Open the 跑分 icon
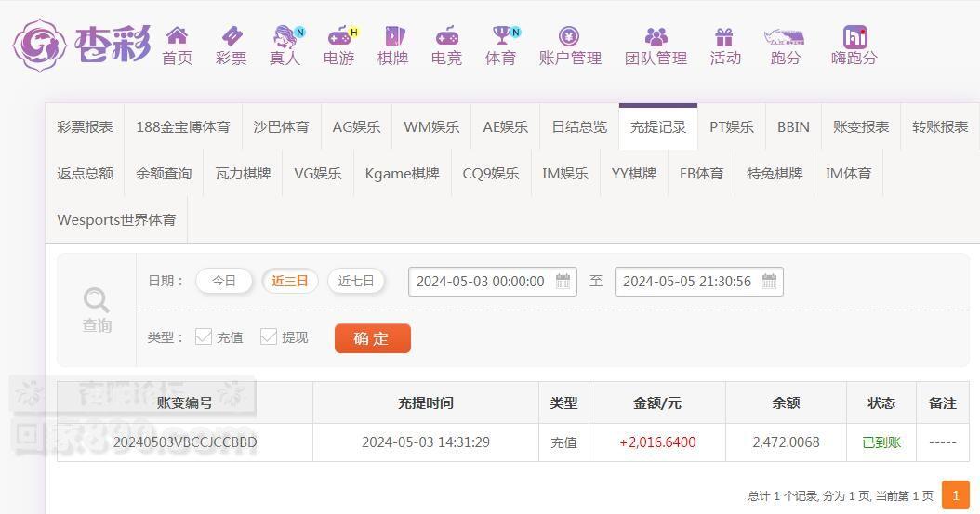The width and height of the screenshot is (980, 514). (785, 37)
